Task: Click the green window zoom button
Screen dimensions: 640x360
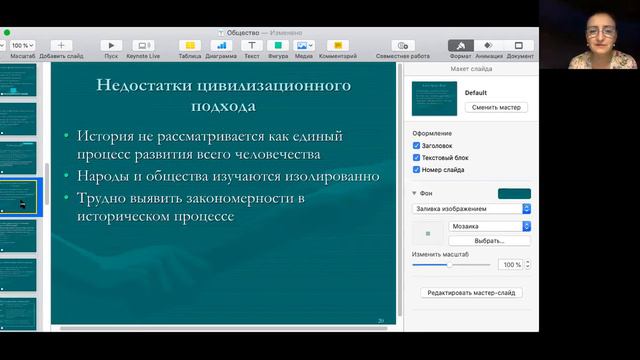Action: click(7, 33)
